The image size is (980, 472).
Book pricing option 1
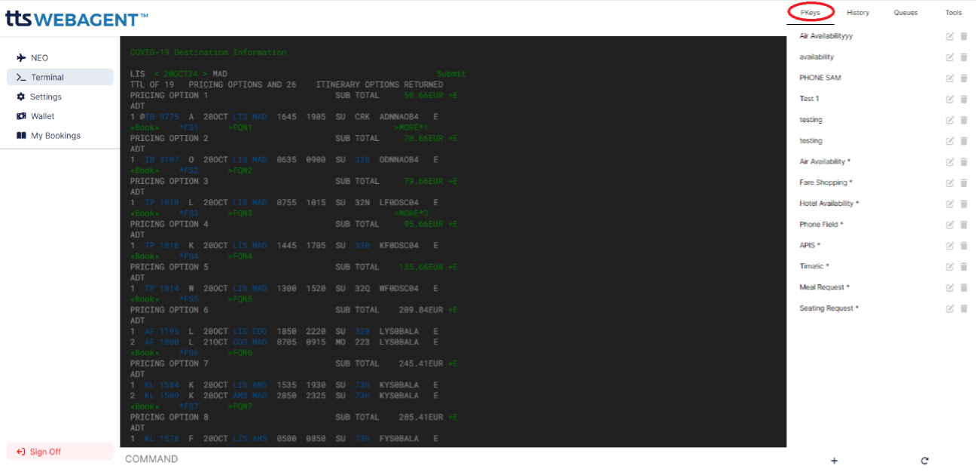pyautogui.click(x=145, y=128)
